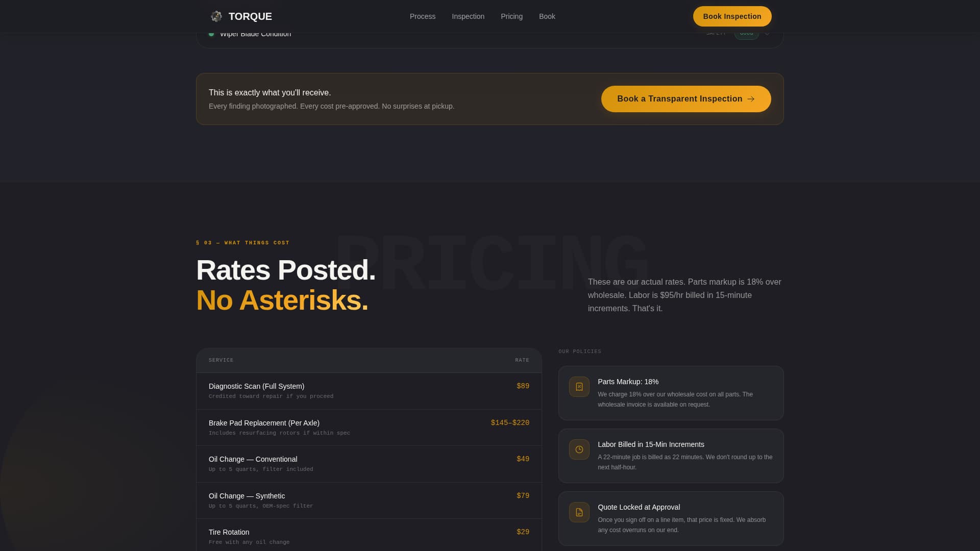Viewport: 980px width, 551px height.
Task: Select the Diagnostic Scan (Full System) row
Action: (369, 391)
